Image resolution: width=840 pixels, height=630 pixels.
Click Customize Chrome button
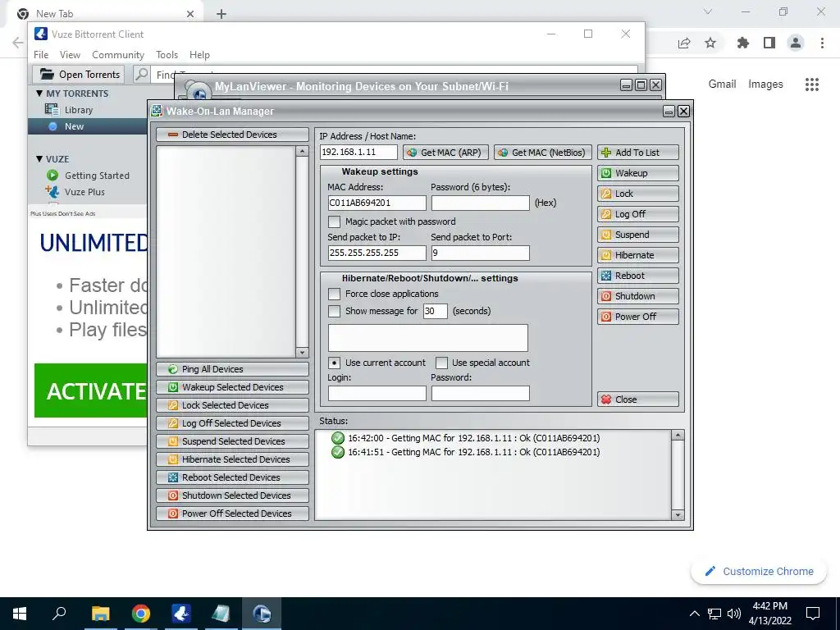pos(759,572)
